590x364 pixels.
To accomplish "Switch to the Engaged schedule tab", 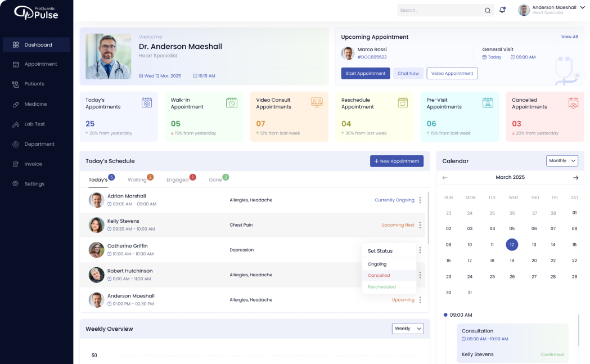I will click(178, 180).
